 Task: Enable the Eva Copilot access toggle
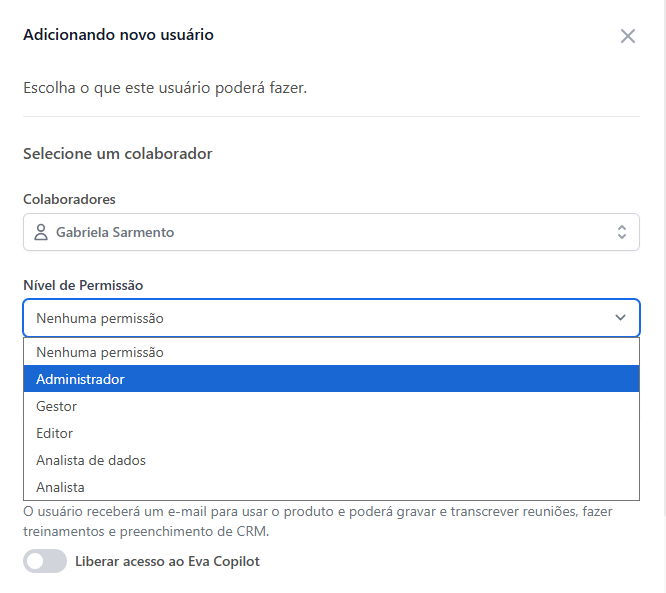45,561
